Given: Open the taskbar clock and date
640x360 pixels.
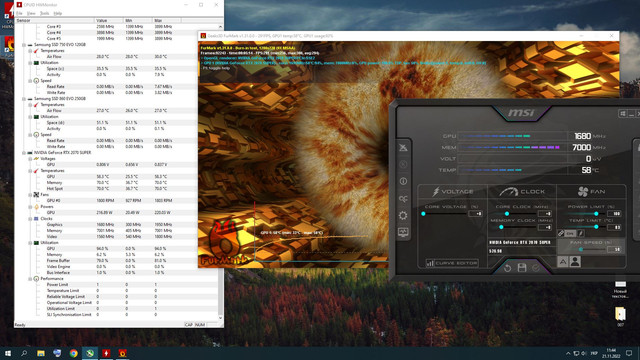Looking at the screenshot, I should coord(611,353).
